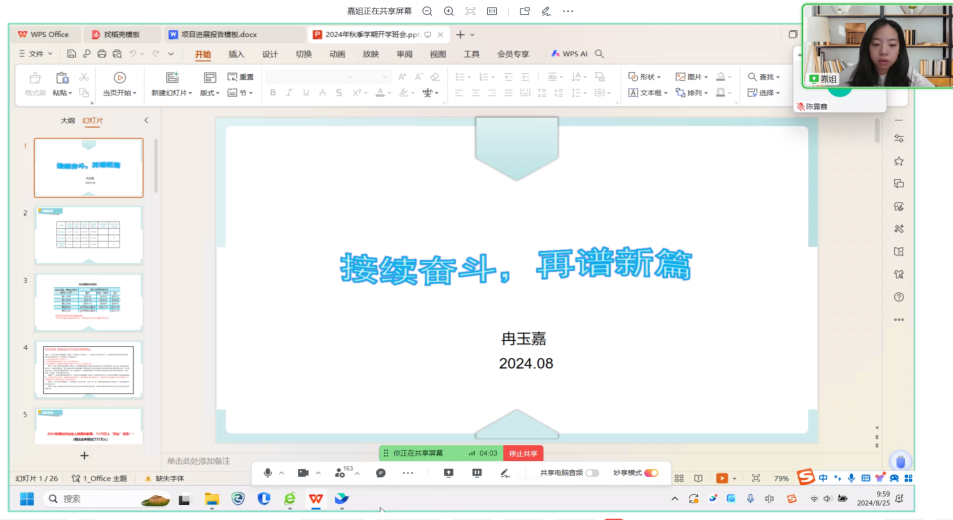Click the 当页开始 play from current icon
The image size is (953, 520).
point(119,78)
